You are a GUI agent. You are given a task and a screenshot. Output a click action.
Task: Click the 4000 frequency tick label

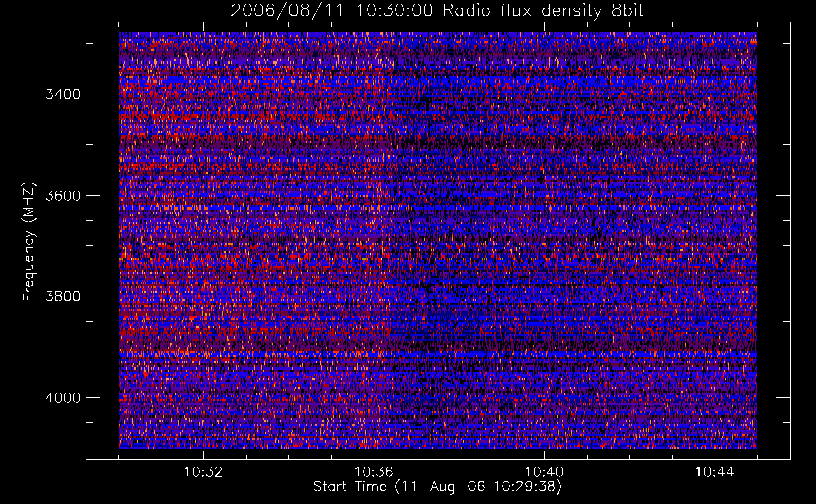click(x=63, y=398)
